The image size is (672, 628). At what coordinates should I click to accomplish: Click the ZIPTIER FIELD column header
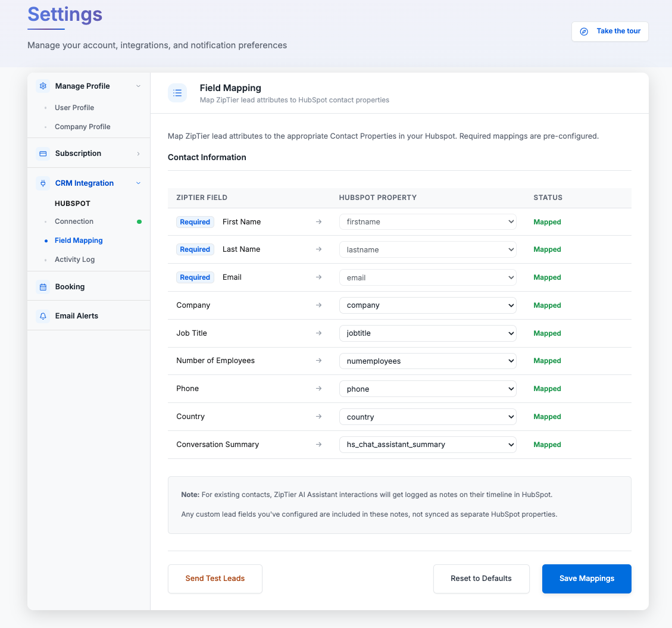coord(202,198)
